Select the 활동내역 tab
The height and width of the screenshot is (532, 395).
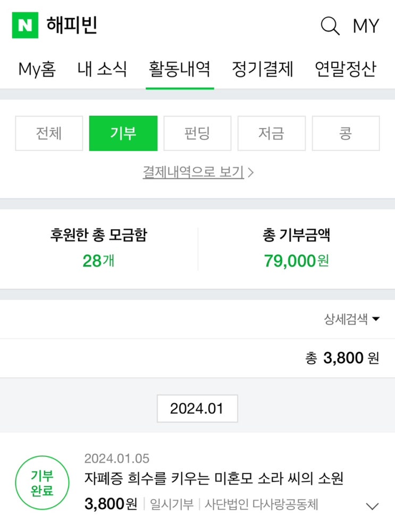click(x=180, y=69)
